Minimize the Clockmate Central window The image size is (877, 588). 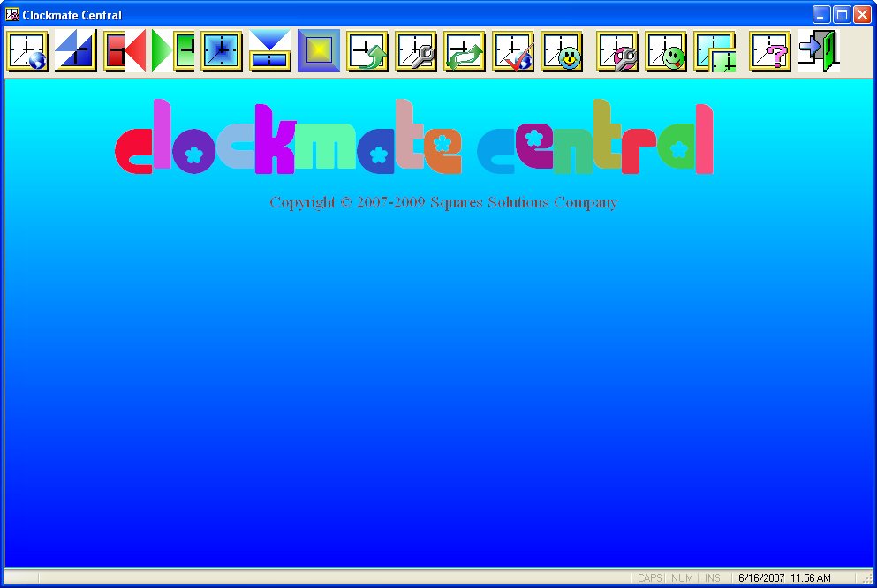[821, 14]
